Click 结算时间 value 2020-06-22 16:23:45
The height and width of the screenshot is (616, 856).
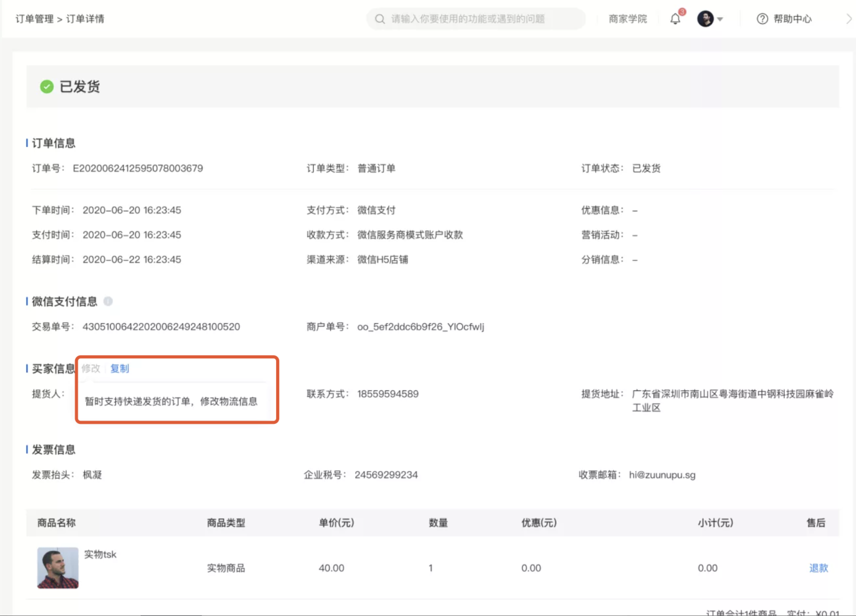(x=132, y=260)
